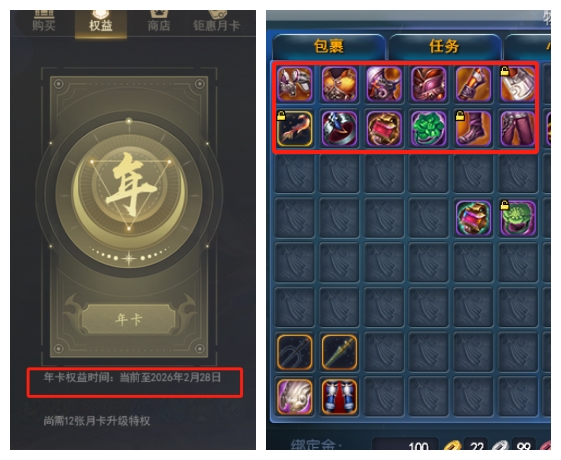Switch to the 任务 inventory tab
Screen dimensions: 561x460
[444, 47]
